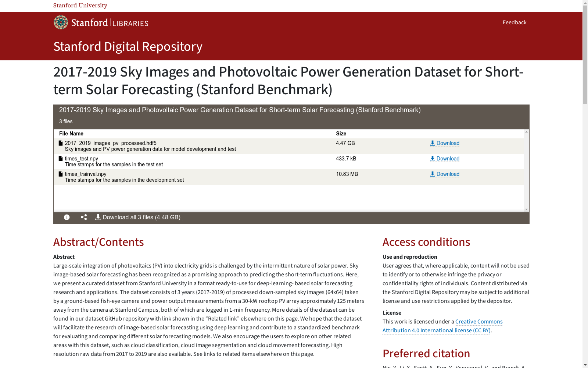Select the 10.83 MB size value
Viewport: 588px width, 368px height.
click(347, 174)
